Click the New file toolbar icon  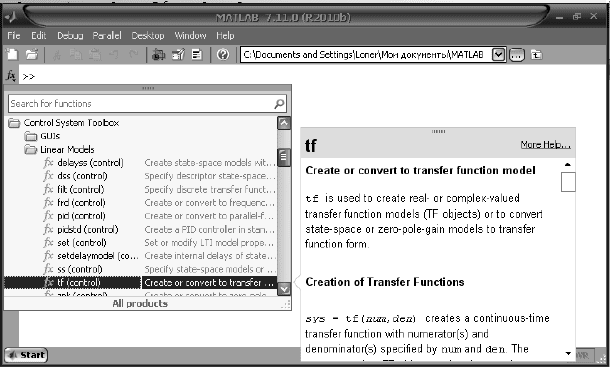click(x=12, y=54)
